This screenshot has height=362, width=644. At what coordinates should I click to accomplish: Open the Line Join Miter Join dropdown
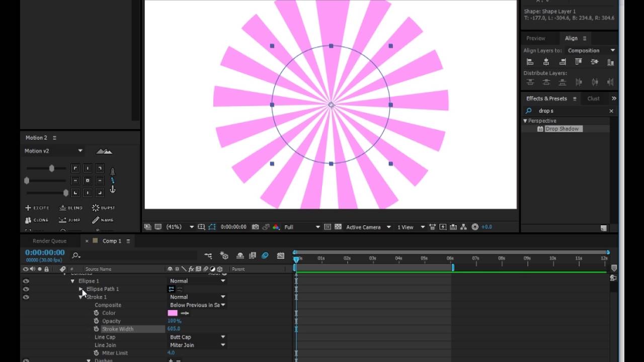click(197, 345)
